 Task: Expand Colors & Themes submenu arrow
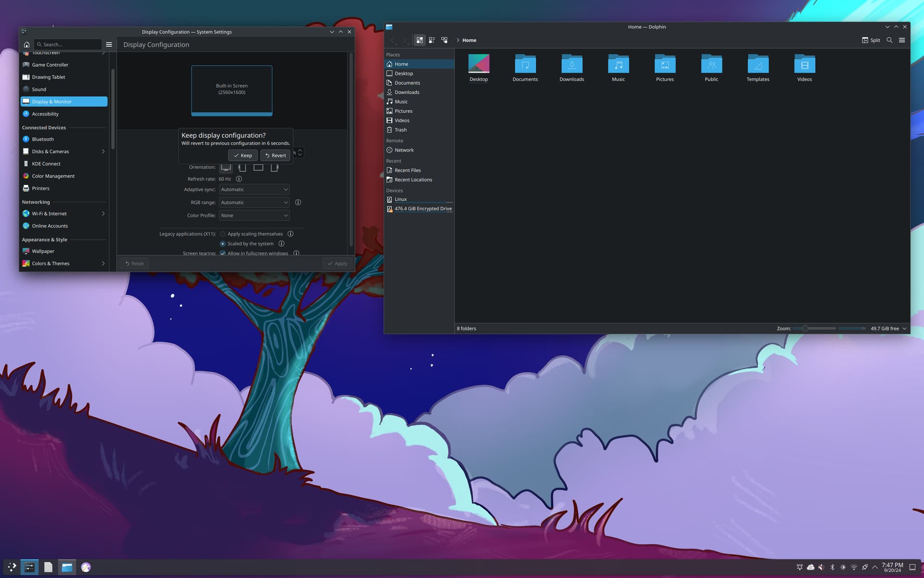tap(103, 263)
